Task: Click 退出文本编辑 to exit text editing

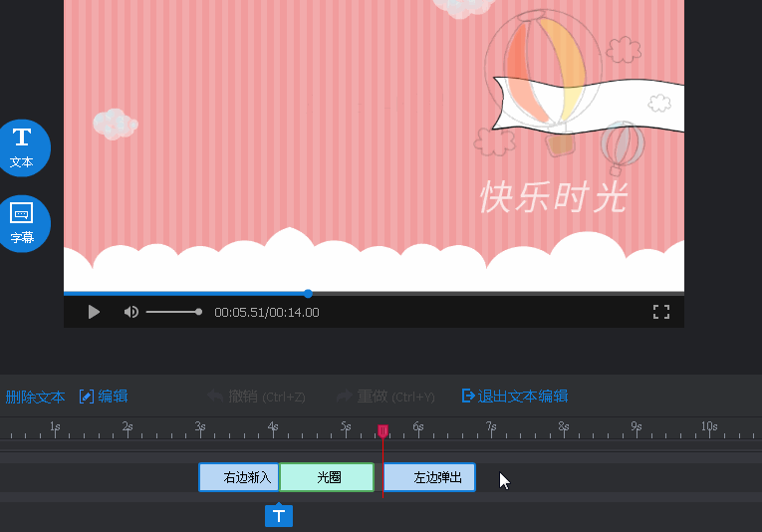Action: click(x=515, y=397)
